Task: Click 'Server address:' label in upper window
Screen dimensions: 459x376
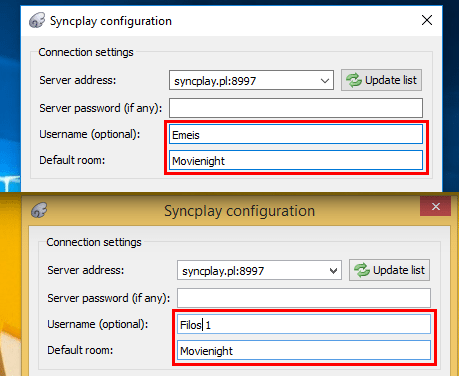Action: click(78, 80)
